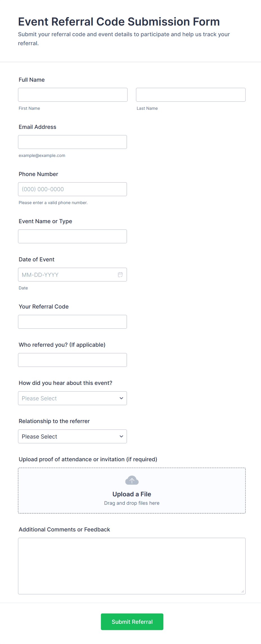Click the comments box resize handle
Screen dimensions: 261x644
pos(243,592)
